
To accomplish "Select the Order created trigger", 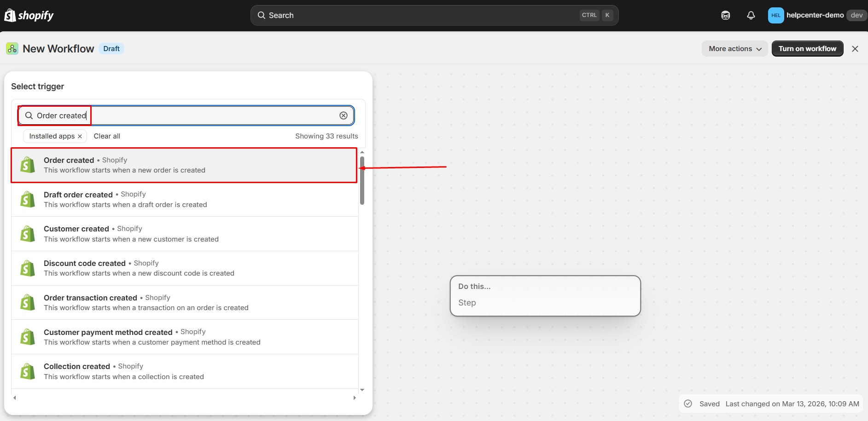I will click(184, 165).
